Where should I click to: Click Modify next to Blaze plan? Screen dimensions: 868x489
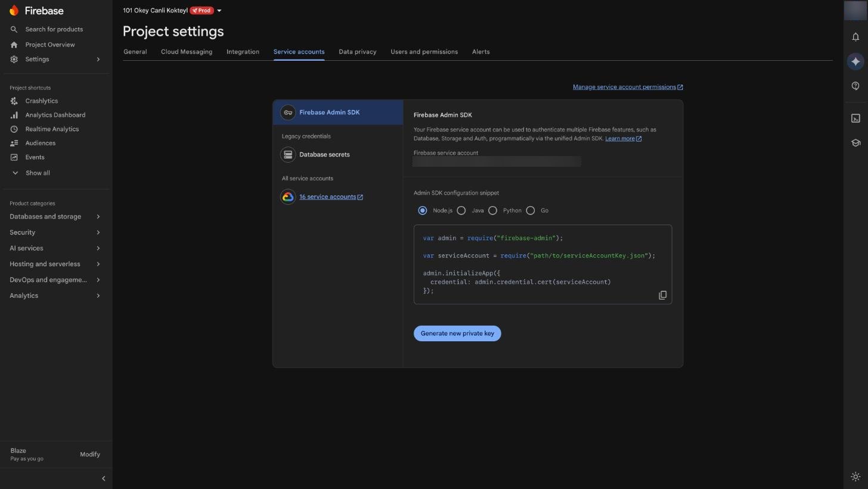tap(90, 454)
